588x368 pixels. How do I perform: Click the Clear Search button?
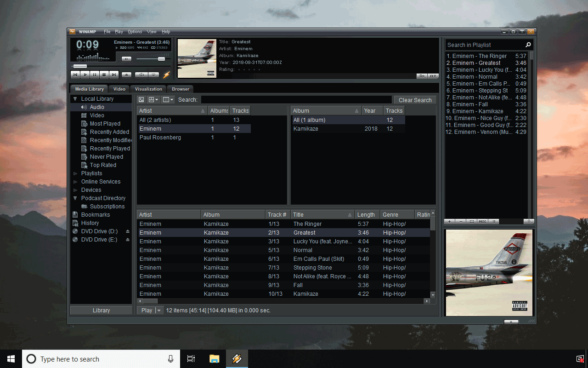pos(415,100)
